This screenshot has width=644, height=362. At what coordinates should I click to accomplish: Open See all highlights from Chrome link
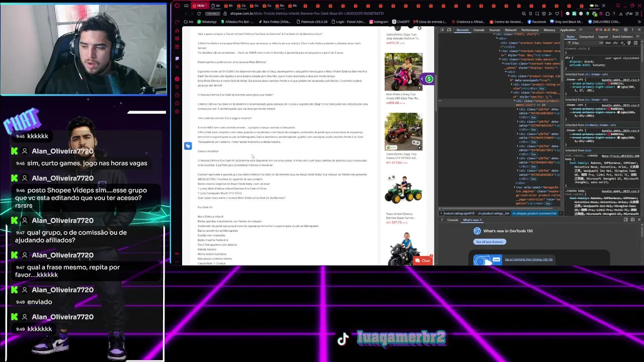pyautogui.click(x=529, y=259)
